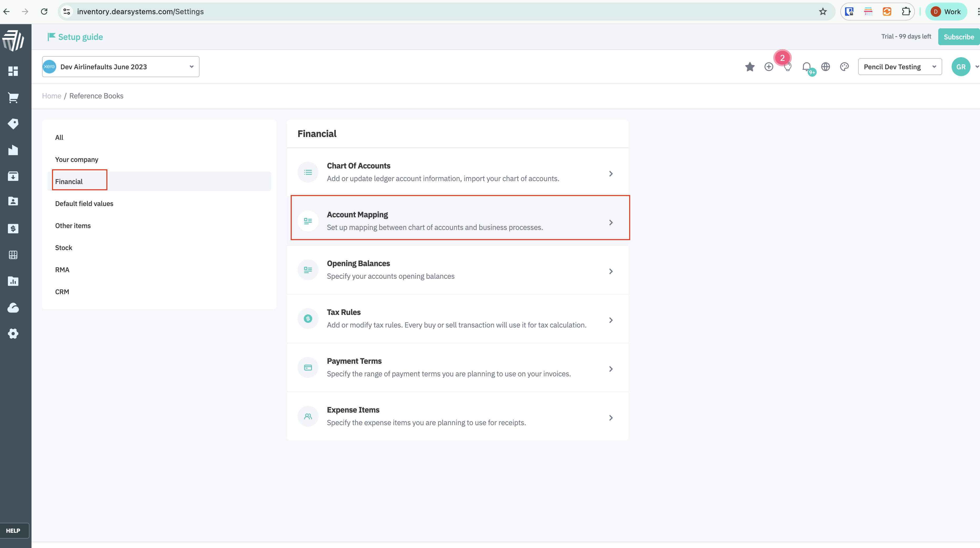Open the color palette theme icon

click(x=844, y=67)
